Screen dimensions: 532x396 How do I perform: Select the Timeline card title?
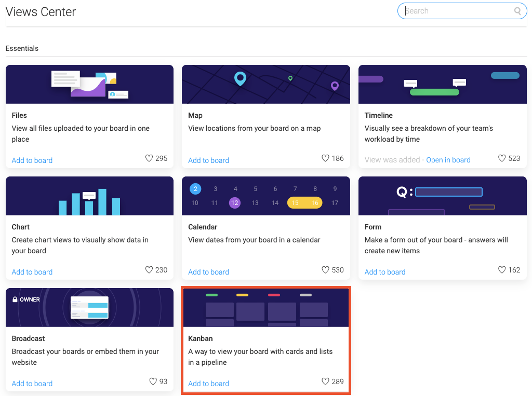(x=379, y=115)
